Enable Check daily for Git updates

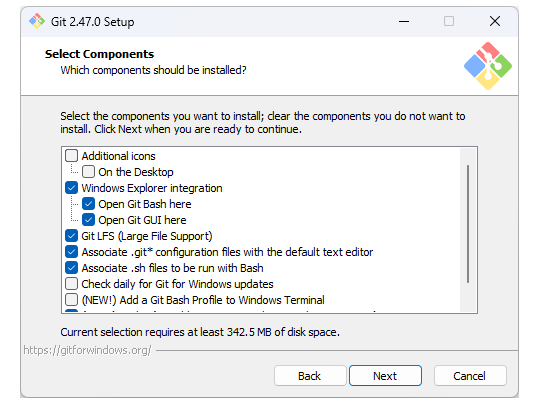coord(71,284)
